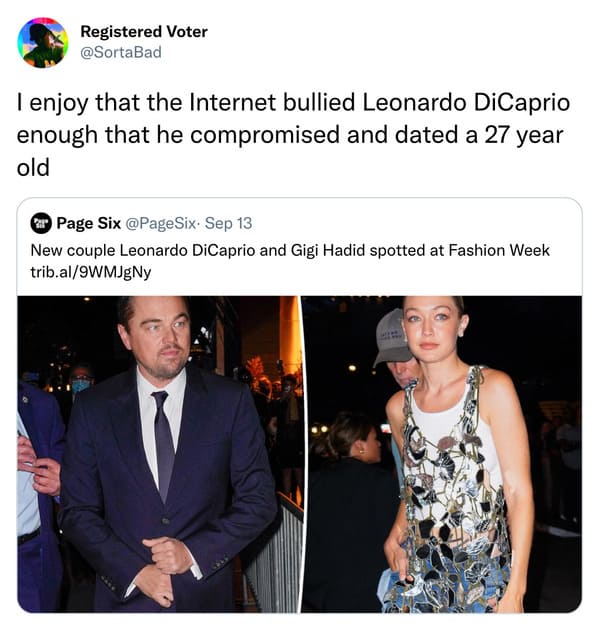Open the trib.al/9WMJgNy link
This screenshot has width=599, height=630.
91,272
